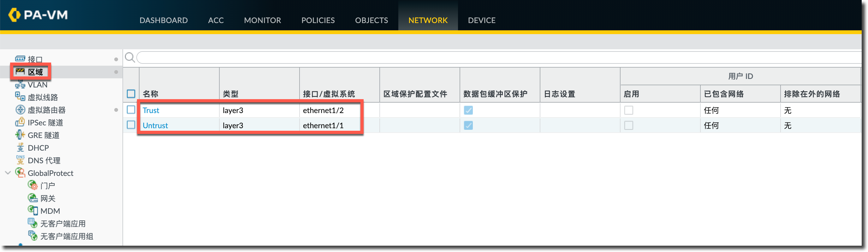
Task: Check the Untrust zone row checkbox
Action: (131, 125)
